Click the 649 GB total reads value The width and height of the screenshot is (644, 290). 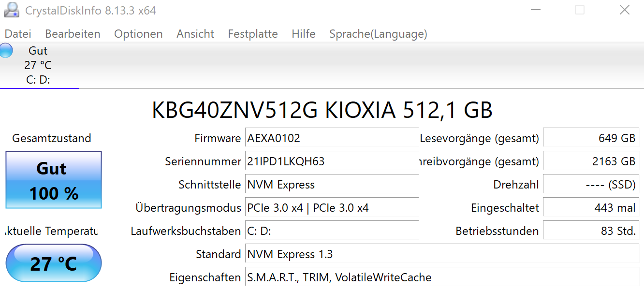pos(591,138)
